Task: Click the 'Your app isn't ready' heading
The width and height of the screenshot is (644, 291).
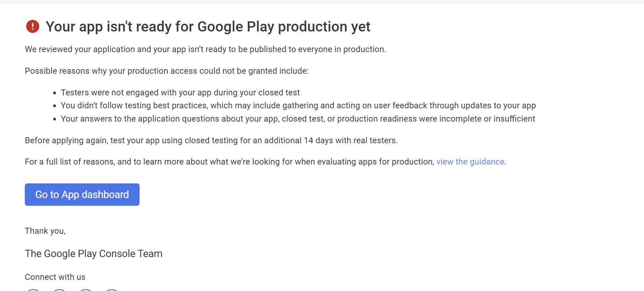Action: pyautogui.click(x=208, y=27)
